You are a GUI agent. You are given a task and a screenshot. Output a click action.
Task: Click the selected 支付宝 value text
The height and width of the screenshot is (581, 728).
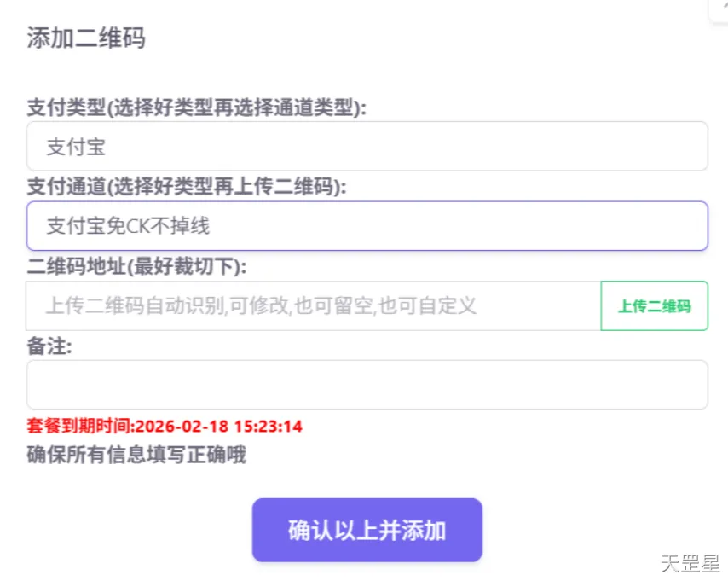(x=76, y=147)
